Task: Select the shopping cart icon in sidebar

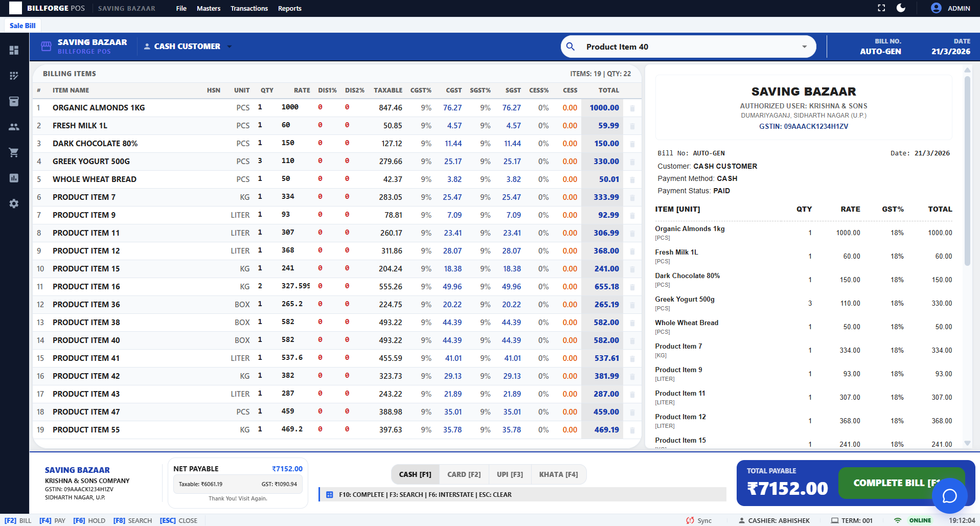Action: (x=14, y=152)
